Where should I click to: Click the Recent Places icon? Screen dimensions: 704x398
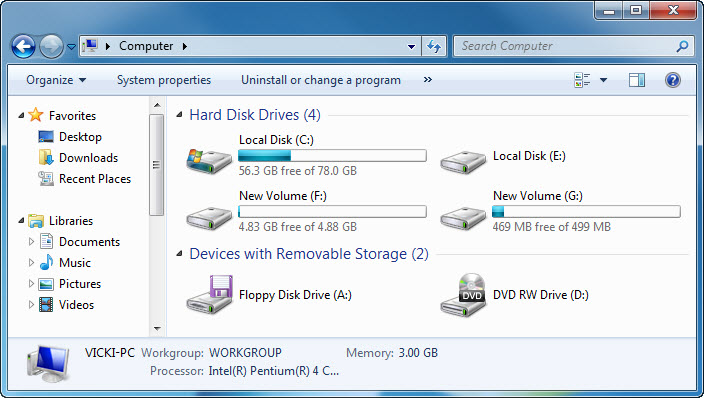tap(46, 178)
